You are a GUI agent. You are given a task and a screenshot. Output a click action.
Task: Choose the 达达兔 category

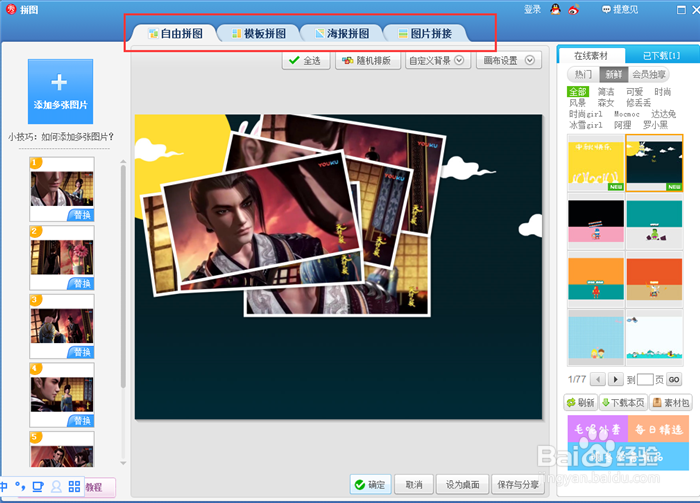point(663,114)
